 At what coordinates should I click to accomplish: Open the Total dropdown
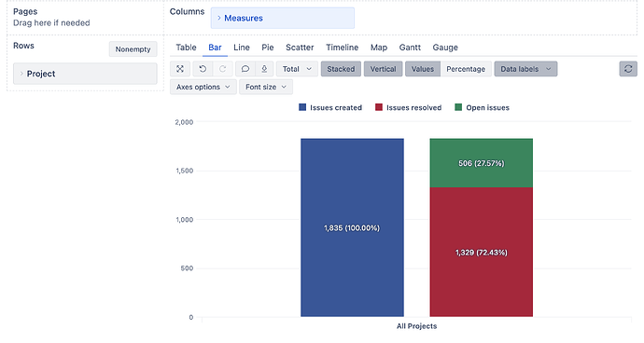pos(297,69)
